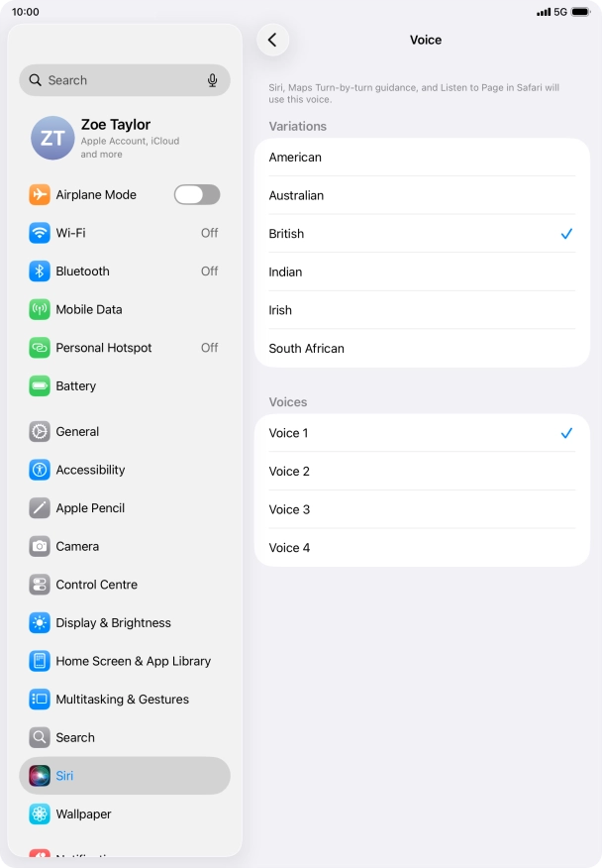This screenshot has height=868, width=602.
Task: Open Accessibility settings icon
Action: point(40,470)
